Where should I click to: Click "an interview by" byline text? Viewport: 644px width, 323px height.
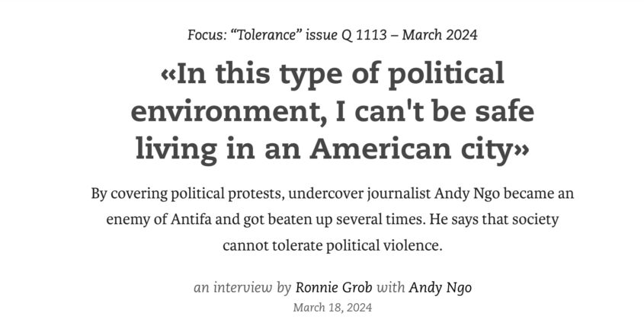click(x=242, y=287)
